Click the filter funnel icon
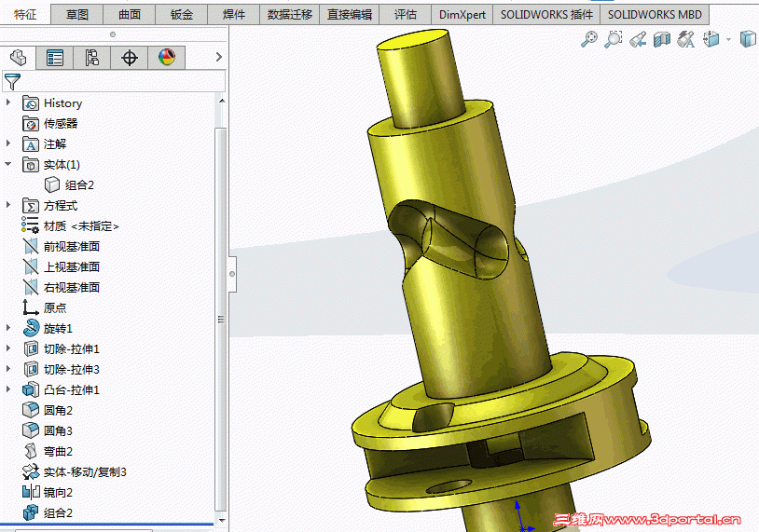The width and height of the screenshot is (759, 532). (x=12, y=81)
